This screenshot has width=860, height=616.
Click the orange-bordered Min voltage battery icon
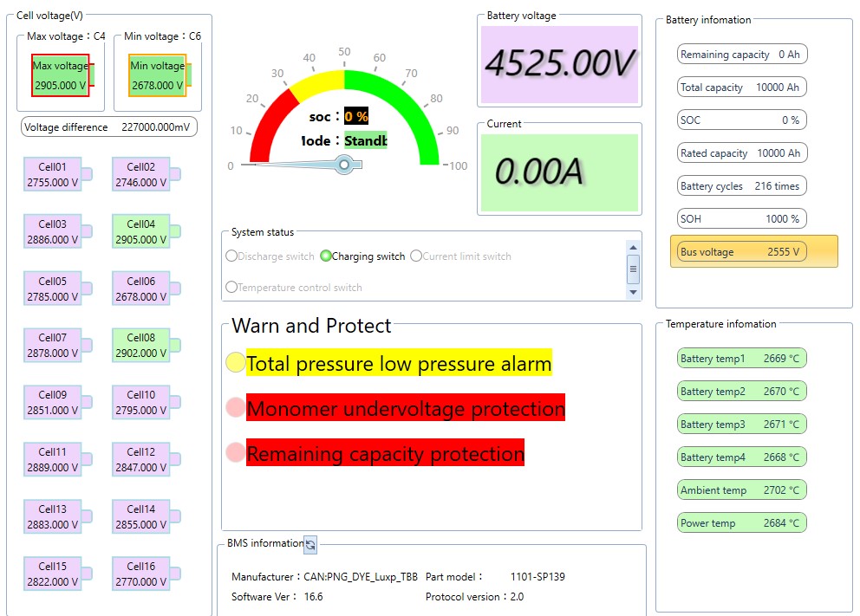coord(157,75)
